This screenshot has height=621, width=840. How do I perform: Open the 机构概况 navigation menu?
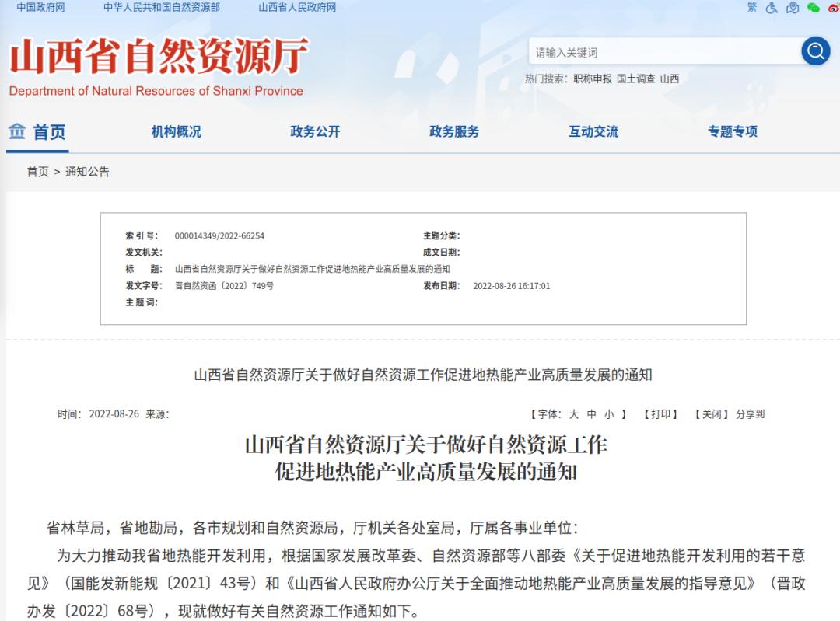[x=176, y=132]
